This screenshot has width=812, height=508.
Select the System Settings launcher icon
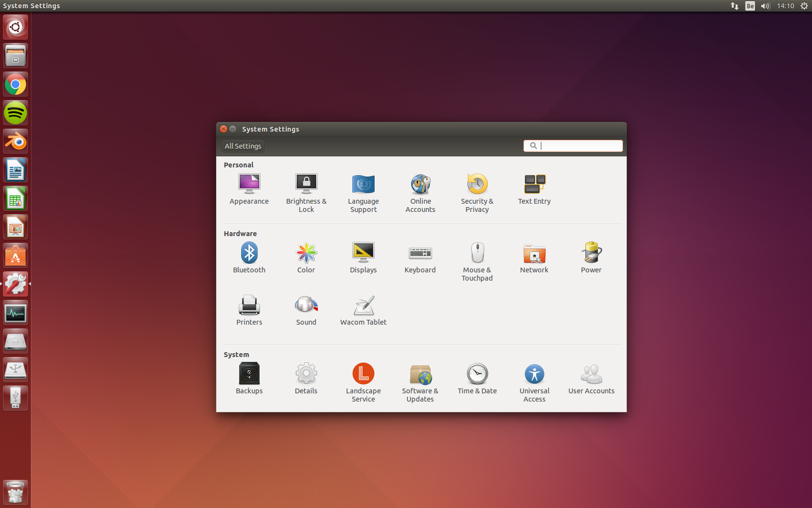pyautogui.click(x=15, y=284)
